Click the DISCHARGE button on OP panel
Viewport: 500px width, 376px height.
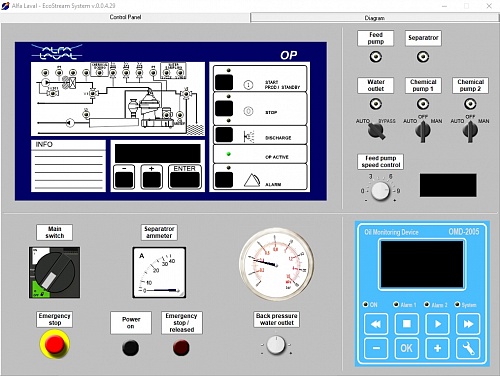(224, 135)
